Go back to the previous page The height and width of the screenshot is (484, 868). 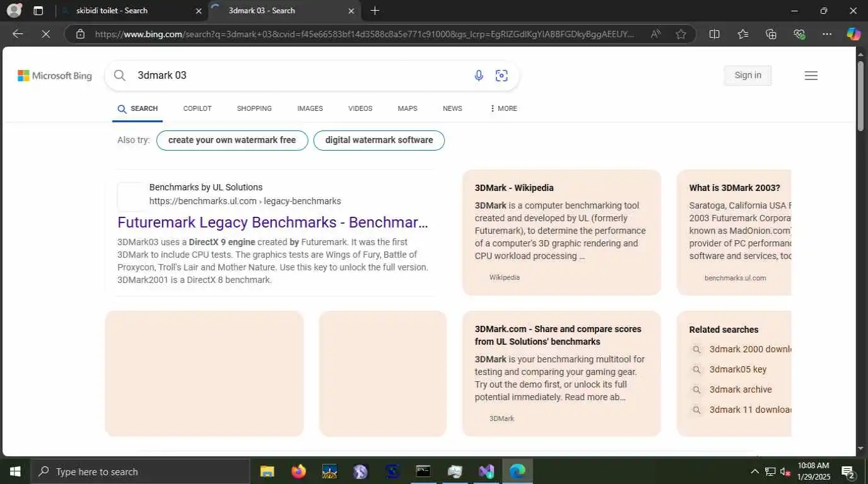18,34
